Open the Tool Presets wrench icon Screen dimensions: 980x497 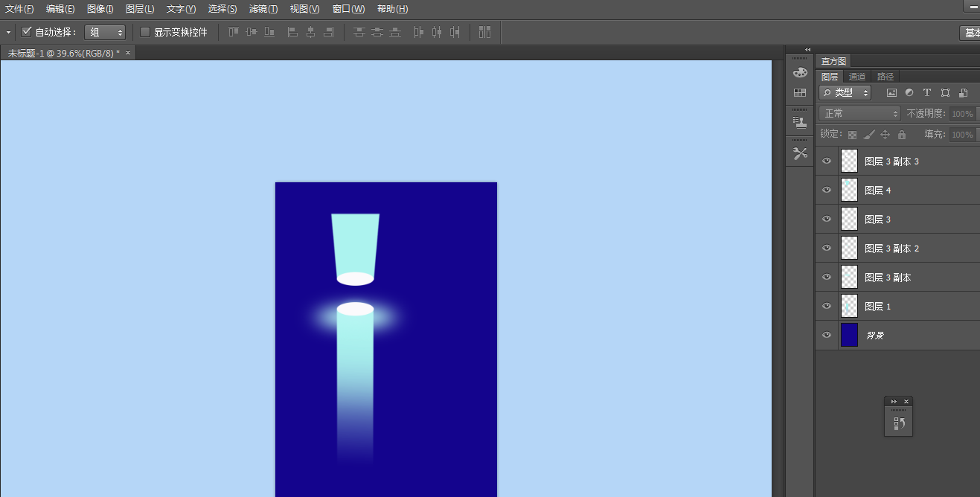click(x=800, y=154)
